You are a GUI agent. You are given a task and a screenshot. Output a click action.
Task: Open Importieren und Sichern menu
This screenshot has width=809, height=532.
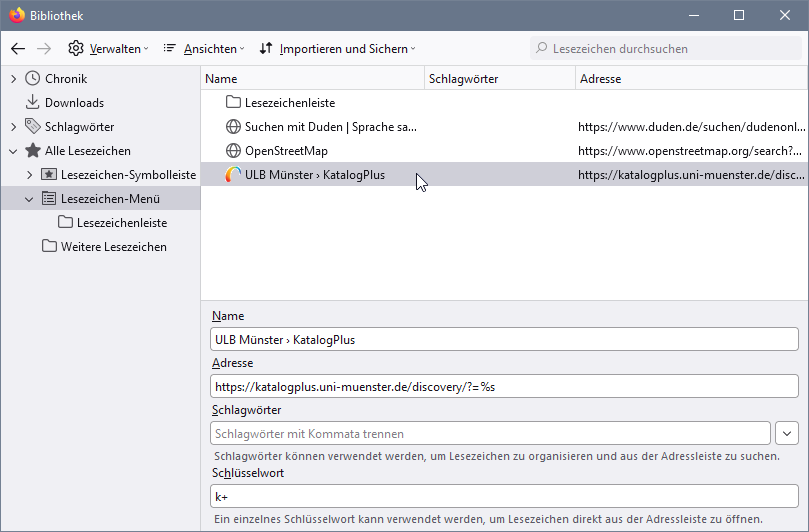point(337,49)
